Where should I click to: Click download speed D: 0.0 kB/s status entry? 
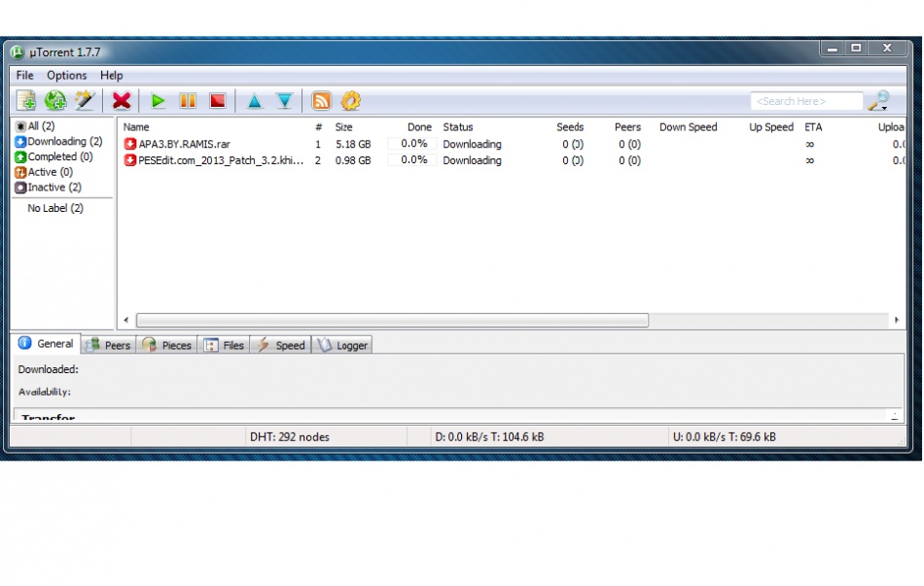tap(489, 437)
